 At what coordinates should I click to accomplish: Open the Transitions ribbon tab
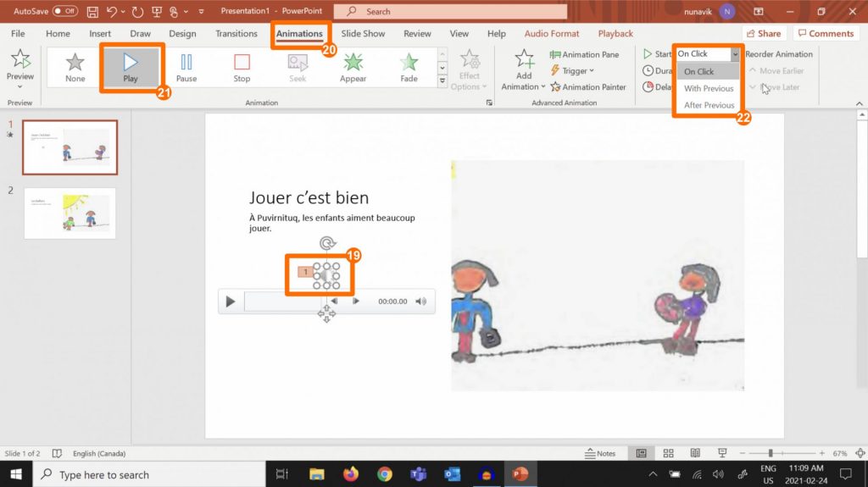click(236, 33)
